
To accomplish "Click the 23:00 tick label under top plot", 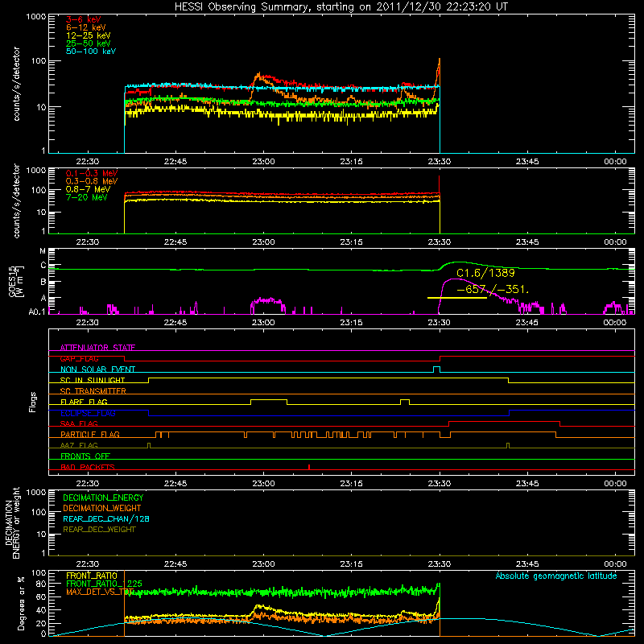I will pyautogui.click(x=263, y=162).
